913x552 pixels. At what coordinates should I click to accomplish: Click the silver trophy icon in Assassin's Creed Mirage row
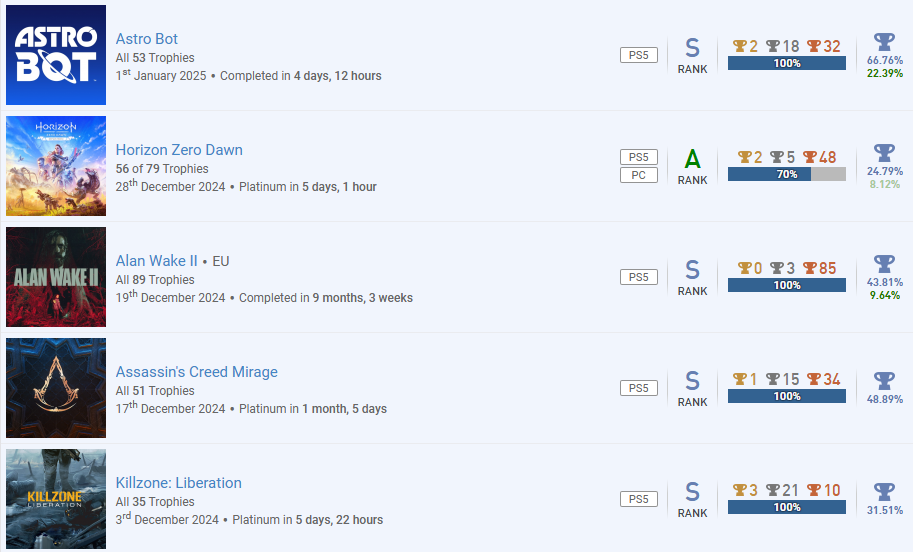pyautogui.click(x=773, y=379)
